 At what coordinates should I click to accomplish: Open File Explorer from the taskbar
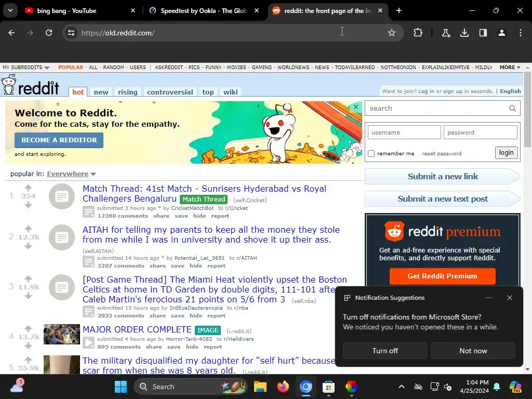pyautogui.click(x=260, y=387)
